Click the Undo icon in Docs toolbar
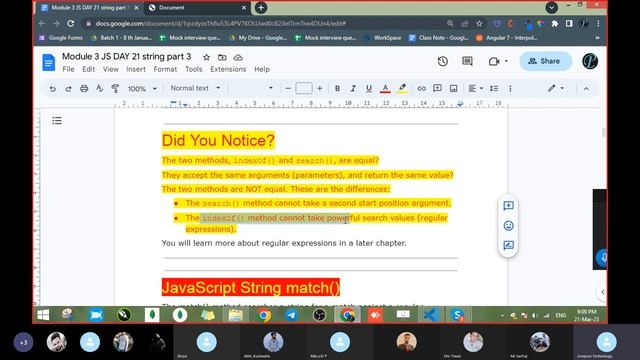Image resolution: width=640 pixels, height=360 pixels. click(53, 88)
